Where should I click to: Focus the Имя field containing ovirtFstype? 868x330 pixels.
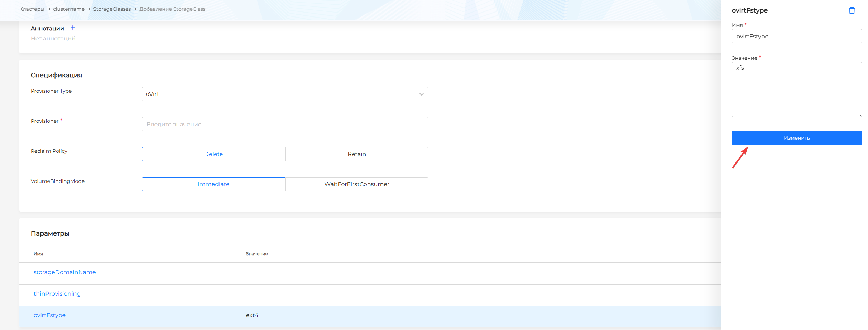pyautogui.click(x=796, y=36)
